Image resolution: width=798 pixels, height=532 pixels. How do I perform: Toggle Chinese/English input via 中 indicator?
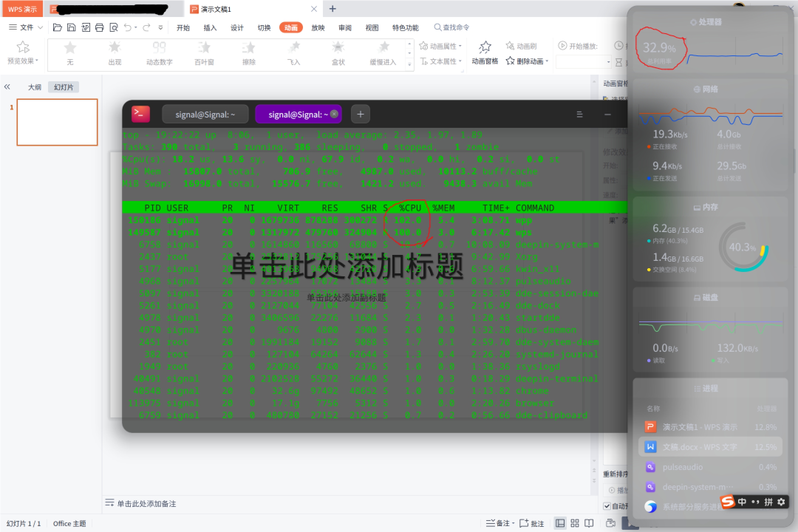741,502
